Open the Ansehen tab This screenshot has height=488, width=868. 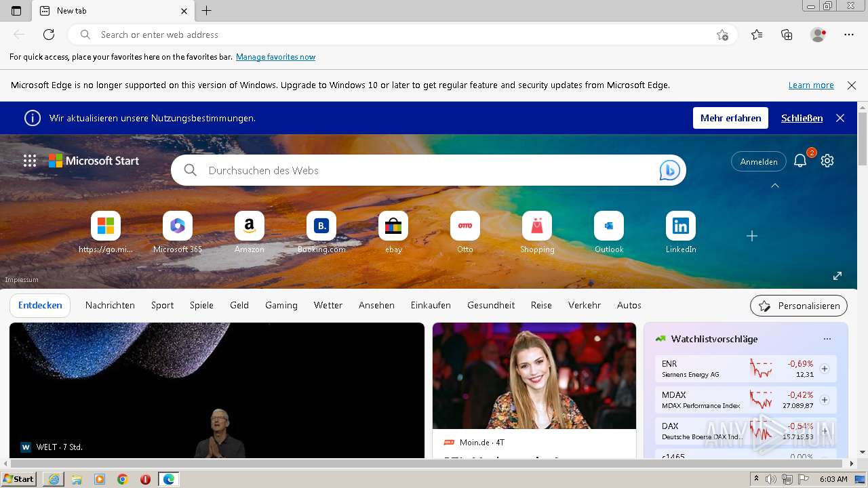(376, 305)
